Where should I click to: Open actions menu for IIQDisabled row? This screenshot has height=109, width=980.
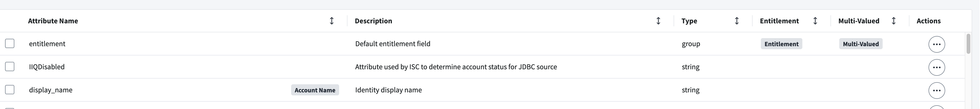coord(937,67)
